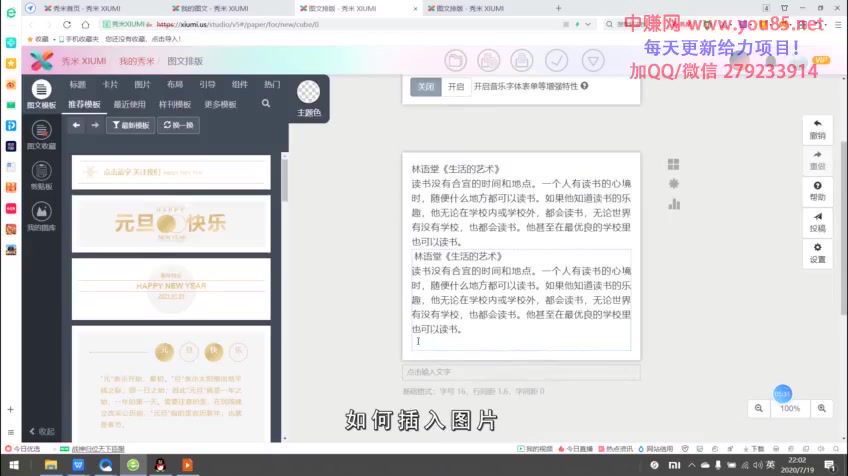Viewport: 848px width, 476px height.
Task: Switch to 更多模板 tab
Action: click(x=220, y=104)
